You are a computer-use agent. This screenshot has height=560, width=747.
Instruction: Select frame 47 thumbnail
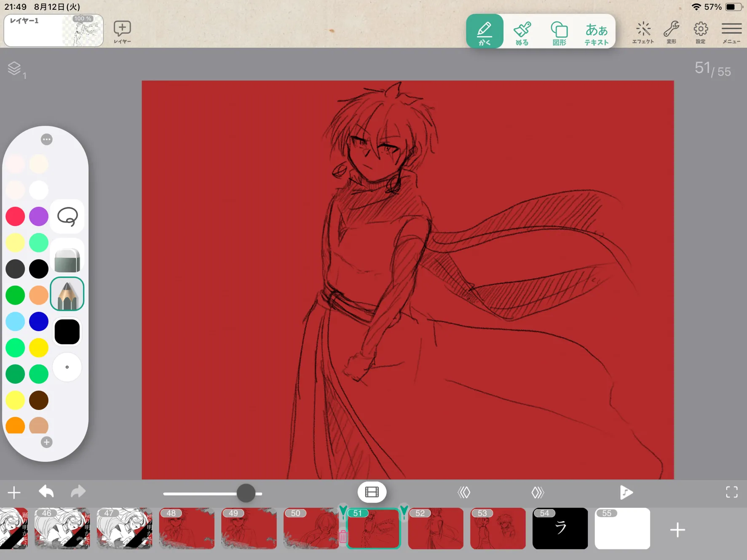tap(125, 528)
